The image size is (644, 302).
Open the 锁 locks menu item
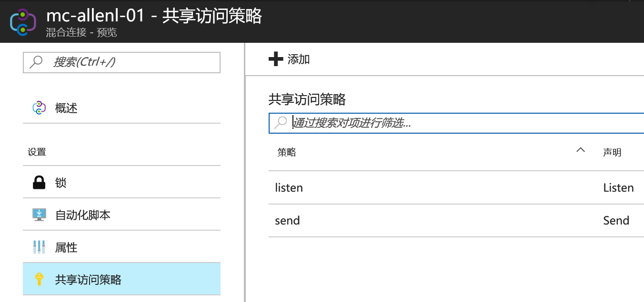[61, 183]
